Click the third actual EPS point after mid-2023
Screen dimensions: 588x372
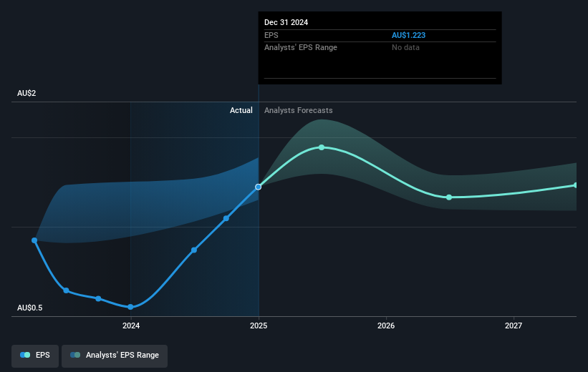(98, 298)
